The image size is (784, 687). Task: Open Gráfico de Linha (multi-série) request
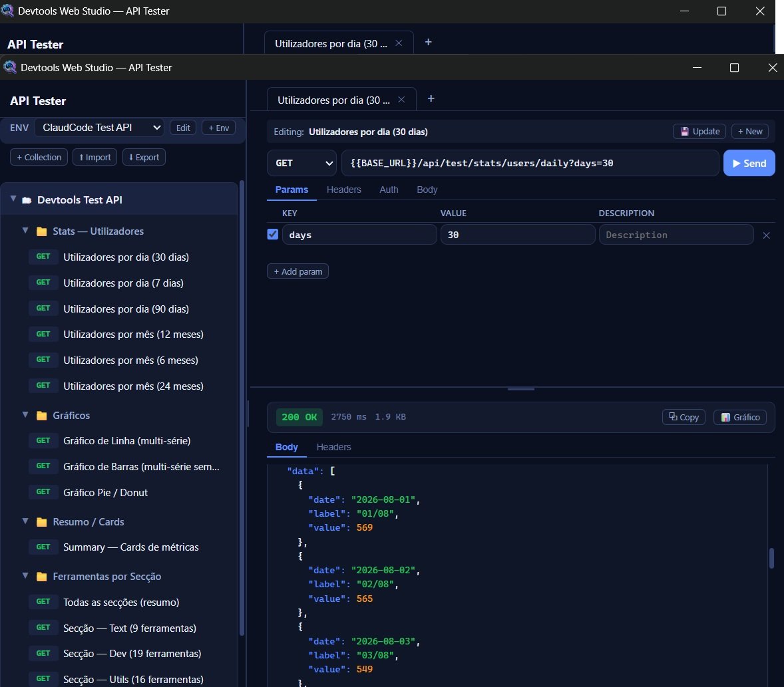pyautogui.click(x=126, y=441)
